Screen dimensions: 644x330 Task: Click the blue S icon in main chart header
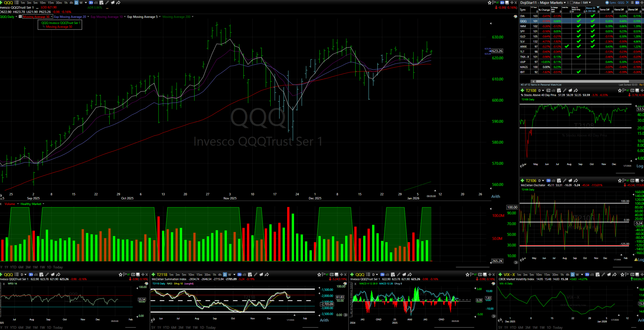[x=502, y=3]
